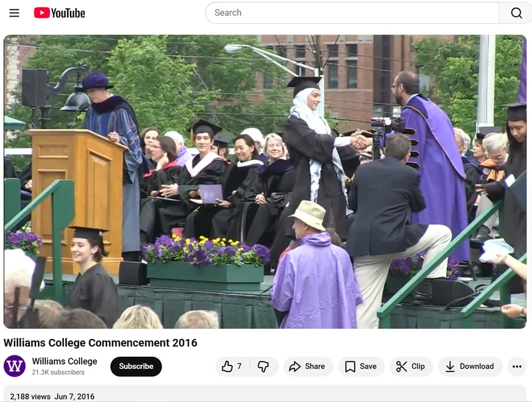Create a Clip with the scissors button
This screenshot has width=532, height=402.
click(410, 366)
